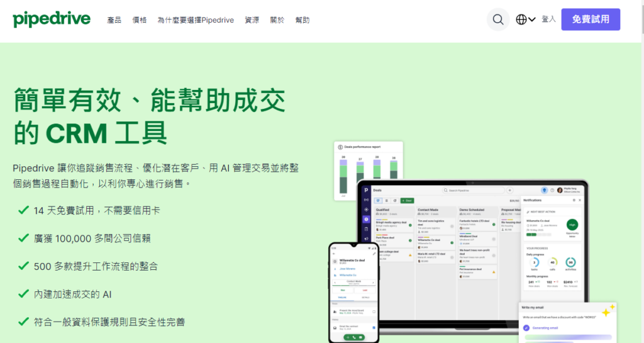Click text 內建加速成交的 AI
The width and height of the screenshot is (644, 343).
pyautogui.click(x=72, y=294)
